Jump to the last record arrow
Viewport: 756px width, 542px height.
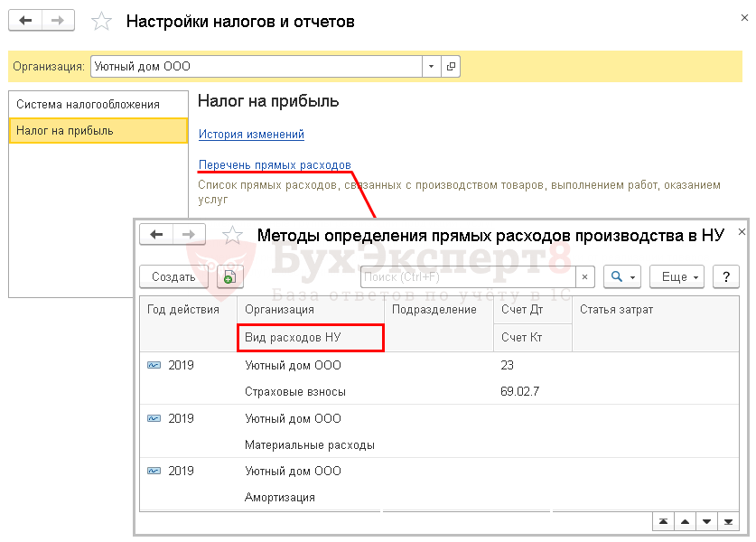[x=729, y=521]
